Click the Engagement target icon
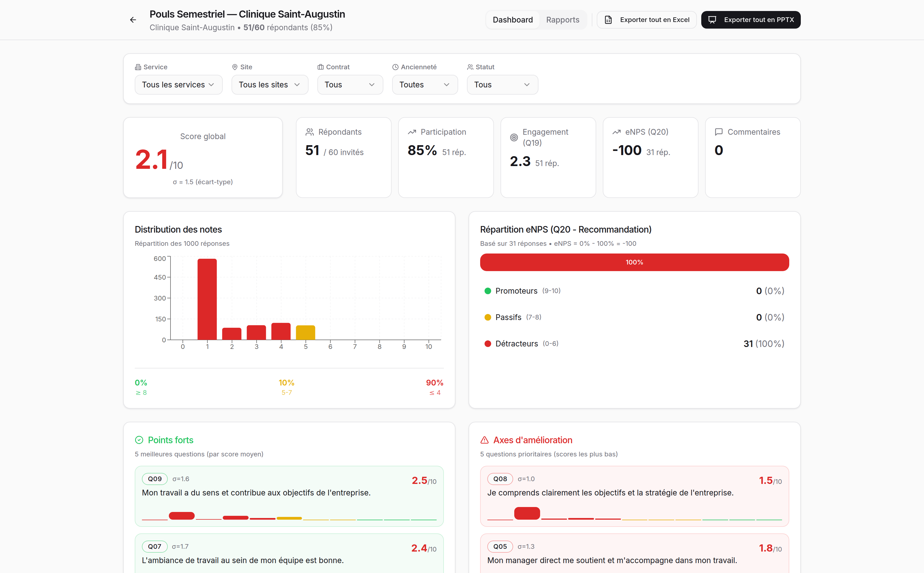Image resolution: width=924 pixels, height=573 pixels. (x=514, y=137)
